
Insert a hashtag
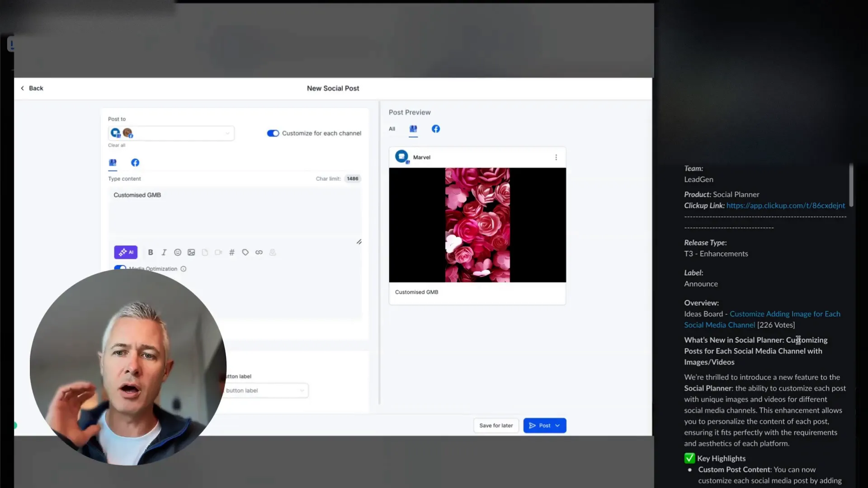pyautogui.click(x=232, y=252)
